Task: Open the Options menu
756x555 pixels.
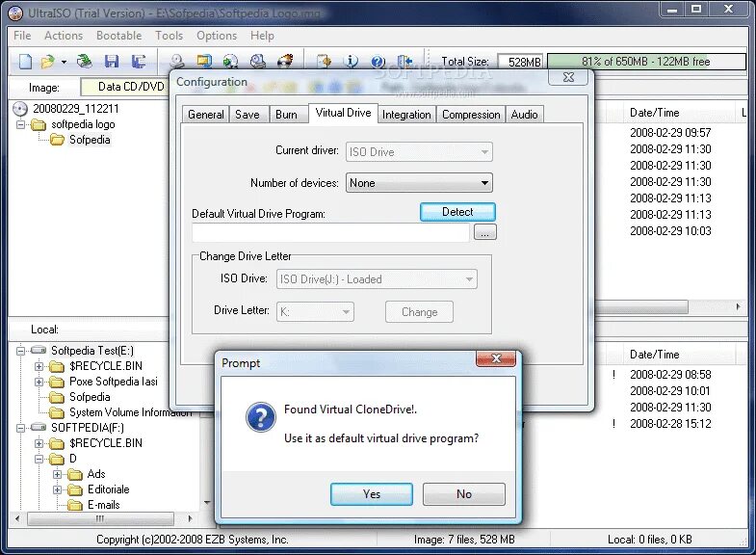Action: [217, 36]
